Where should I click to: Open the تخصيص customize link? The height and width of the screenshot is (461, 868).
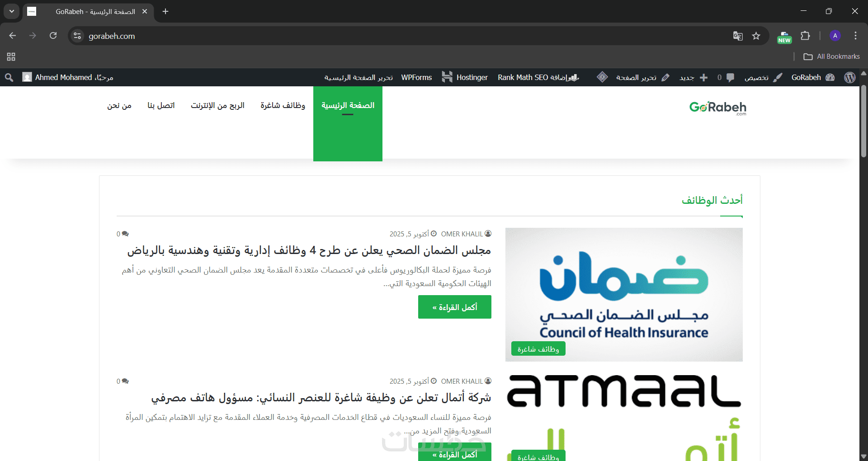(x=763, y=77)
